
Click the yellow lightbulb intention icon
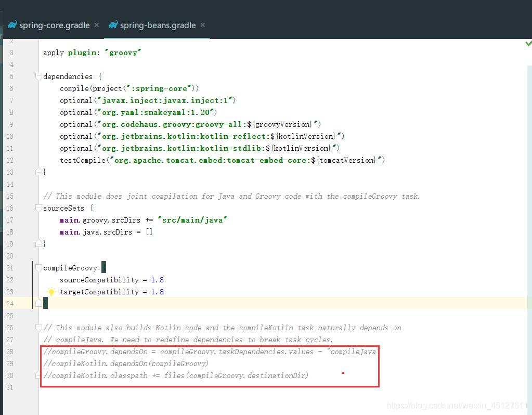(51, 291)
